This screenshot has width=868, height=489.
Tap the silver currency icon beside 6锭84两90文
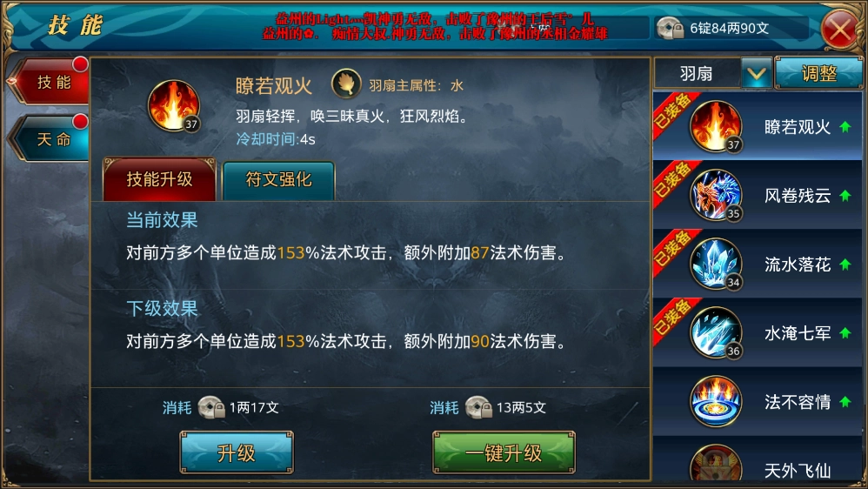point(670,28)
